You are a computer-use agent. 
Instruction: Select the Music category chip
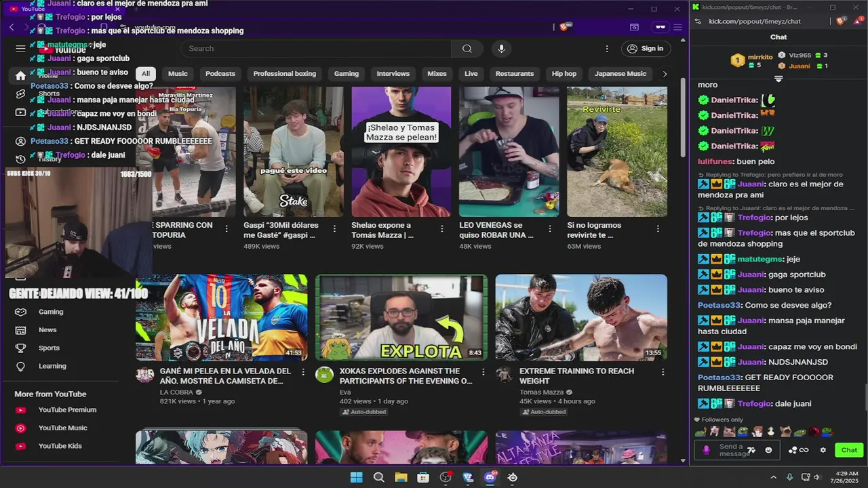click(x=178, y=74)
